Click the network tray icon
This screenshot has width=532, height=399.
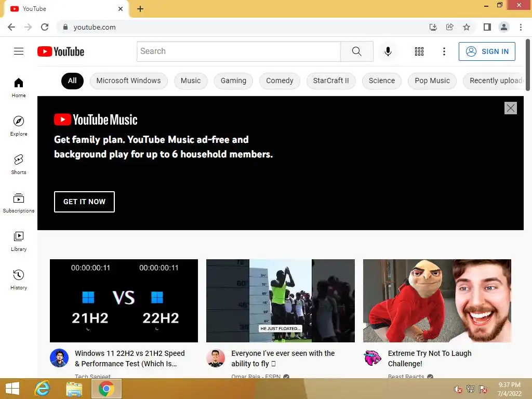[x=470, y=389]
